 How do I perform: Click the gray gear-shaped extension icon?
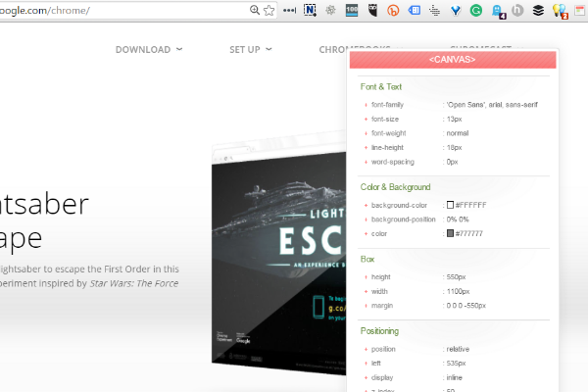click(330, 11)
